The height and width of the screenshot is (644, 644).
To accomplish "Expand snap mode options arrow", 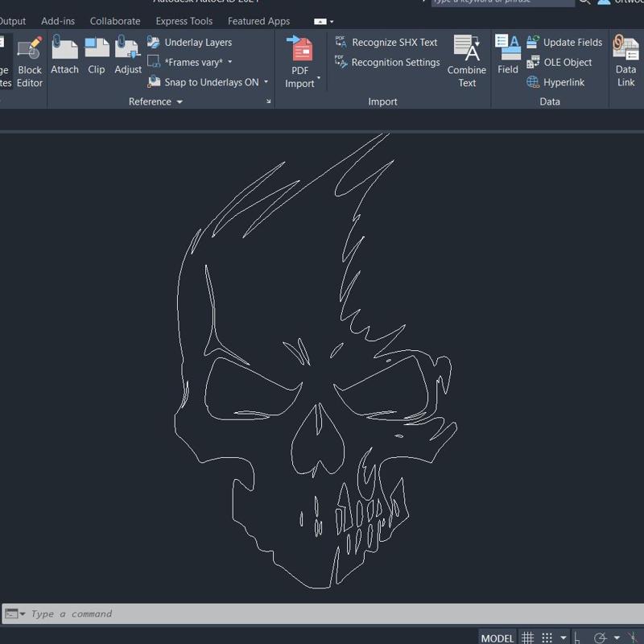I will click(563, 638).
